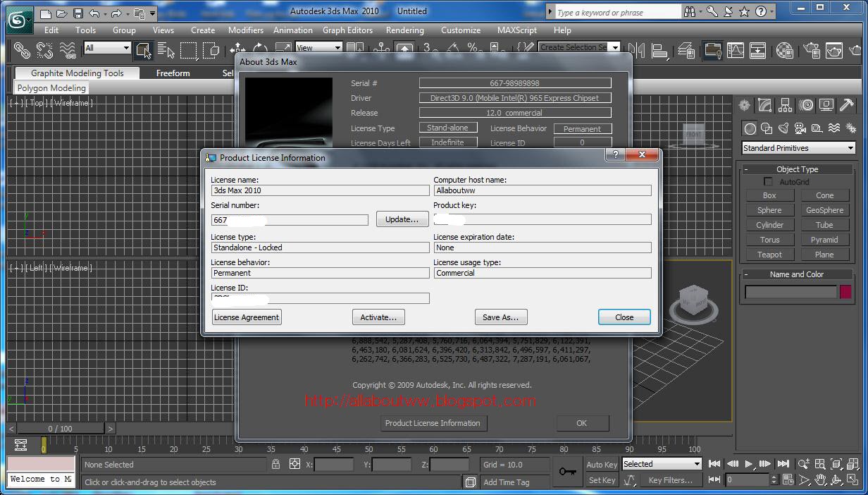Screen dimensions: 868x495
Task: Open the object color swatch
Action: [x=845, y=292]
